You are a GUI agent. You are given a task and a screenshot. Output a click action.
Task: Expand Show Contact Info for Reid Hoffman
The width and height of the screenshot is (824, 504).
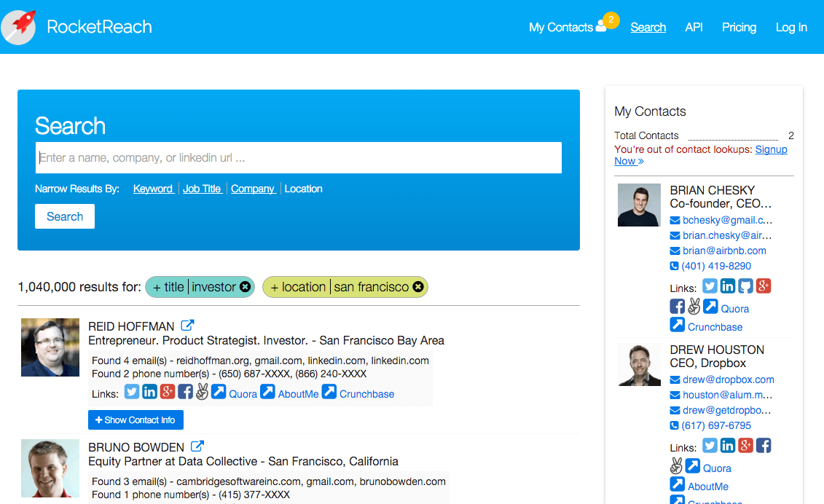tap(136, 420)
